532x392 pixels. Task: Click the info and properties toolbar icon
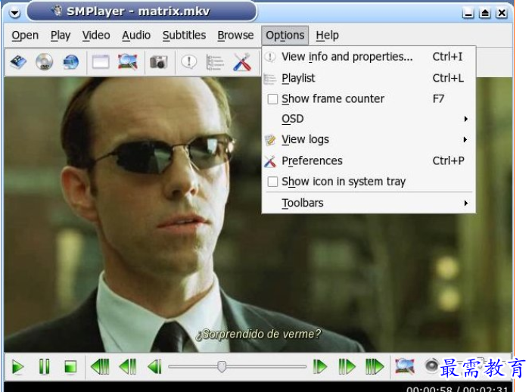tap(188, 62)
